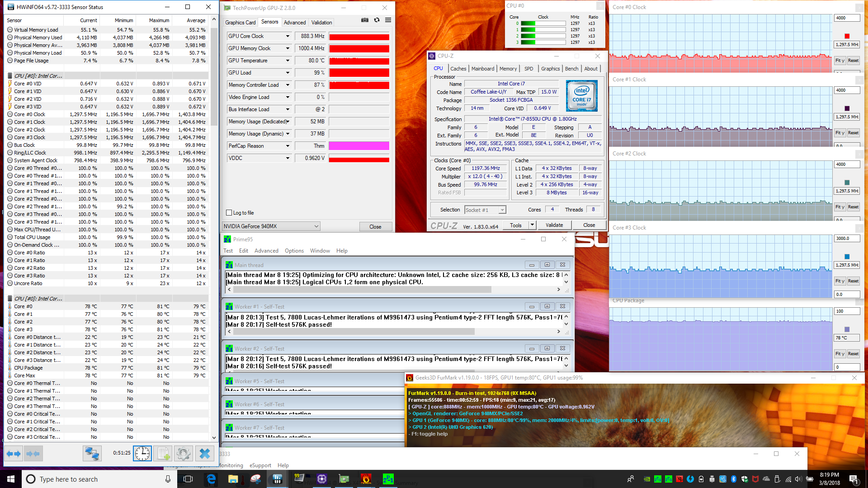Open NVIDIA GeForce 940MX GPU selector

[x=271, y=226]
